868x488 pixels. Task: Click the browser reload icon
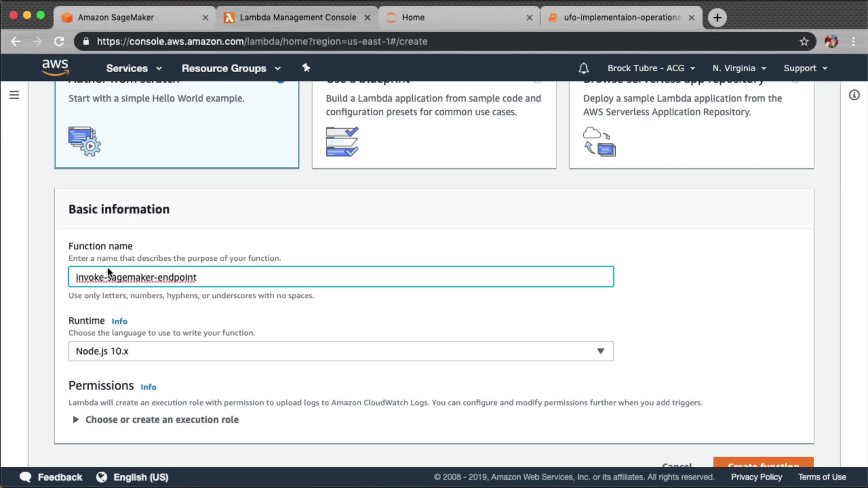pyautogui.click(x=59, y=42)
